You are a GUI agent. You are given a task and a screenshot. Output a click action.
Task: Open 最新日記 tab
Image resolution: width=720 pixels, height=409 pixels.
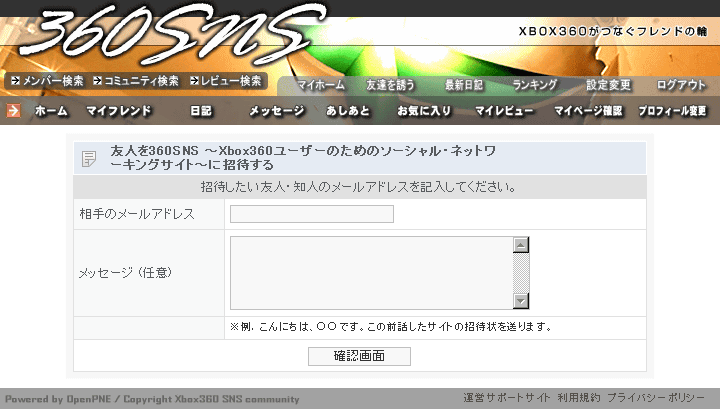coord(464,85)
